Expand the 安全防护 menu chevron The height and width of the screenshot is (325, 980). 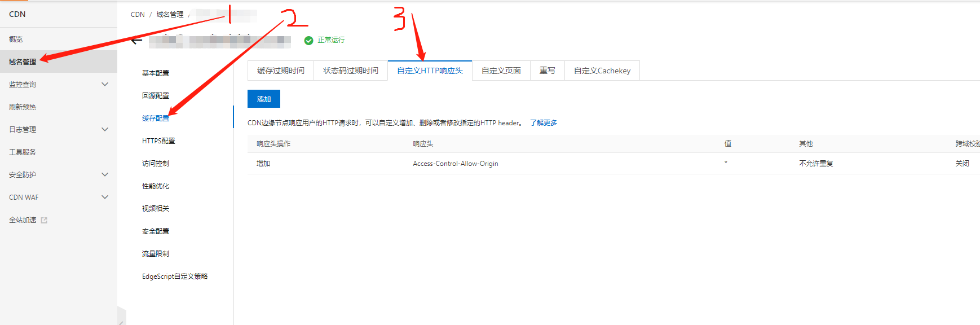pos(105,174)
